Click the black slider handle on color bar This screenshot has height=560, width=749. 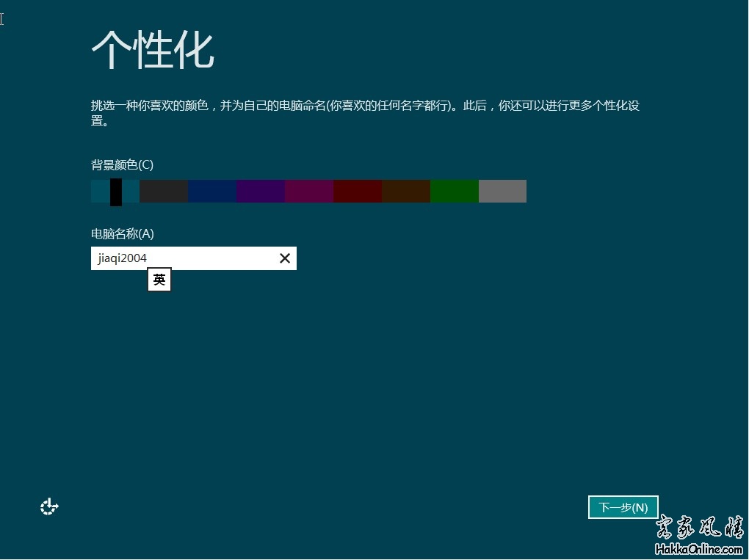click(116, 192)
